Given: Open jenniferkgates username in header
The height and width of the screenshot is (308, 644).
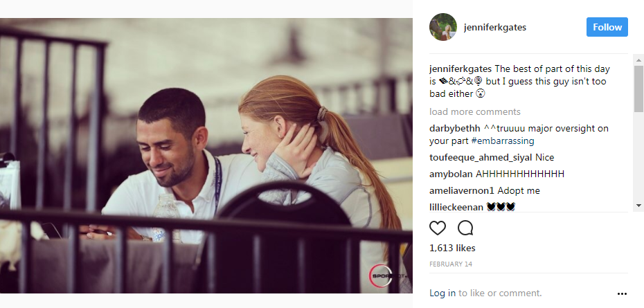Looking at the screenshot, I should [495, 28].
